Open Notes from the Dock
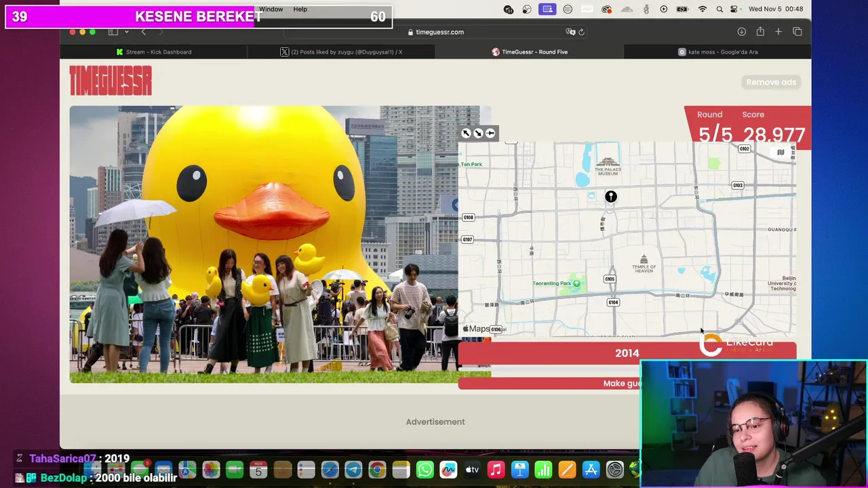 click(x=401, y=469)
